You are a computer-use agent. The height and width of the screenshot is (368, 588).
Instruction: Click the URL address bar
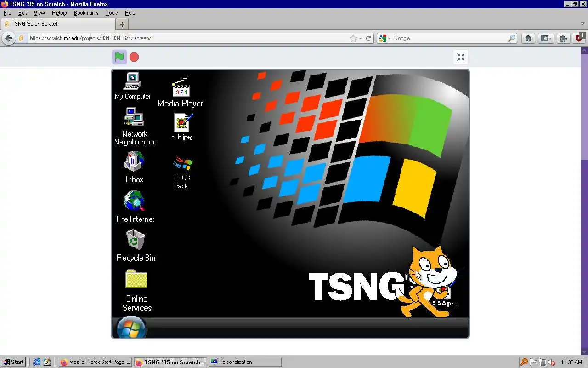pyautogui.click(x=187, y=38)
